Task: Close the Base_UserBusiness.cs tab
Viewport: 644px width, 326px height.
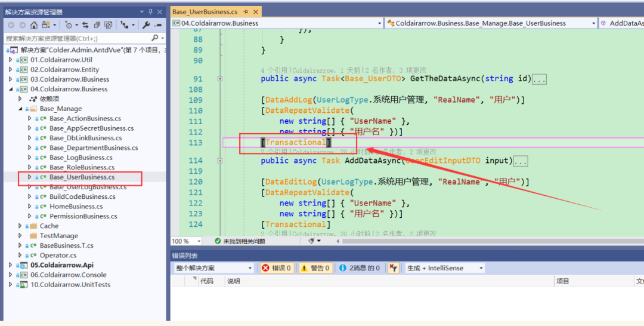Action: click(x=255, y=11)
